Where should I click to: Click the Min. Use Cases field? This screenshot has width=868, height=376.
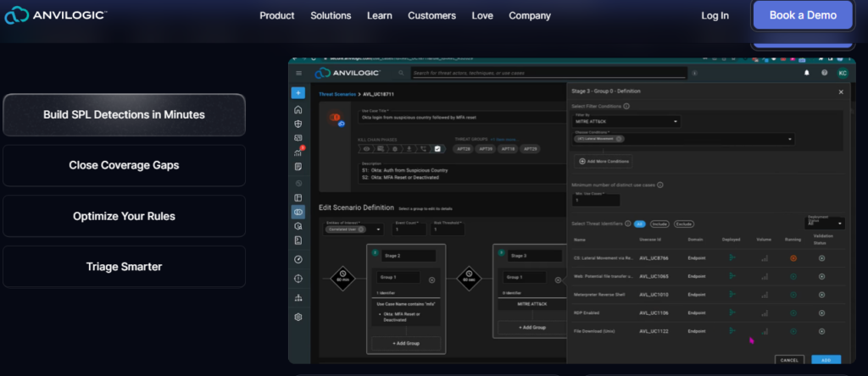[596, 199]
